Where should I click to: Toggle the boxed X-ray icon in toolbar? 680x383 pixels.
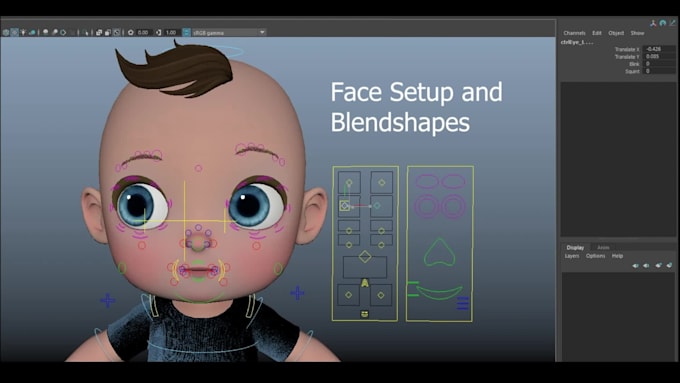[117, 33]
